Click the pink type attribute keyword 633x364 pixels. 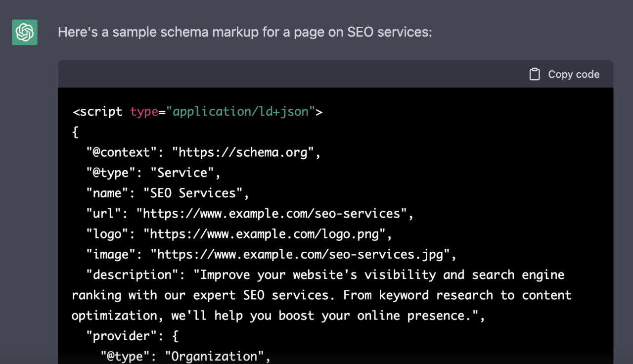point(144,112)
